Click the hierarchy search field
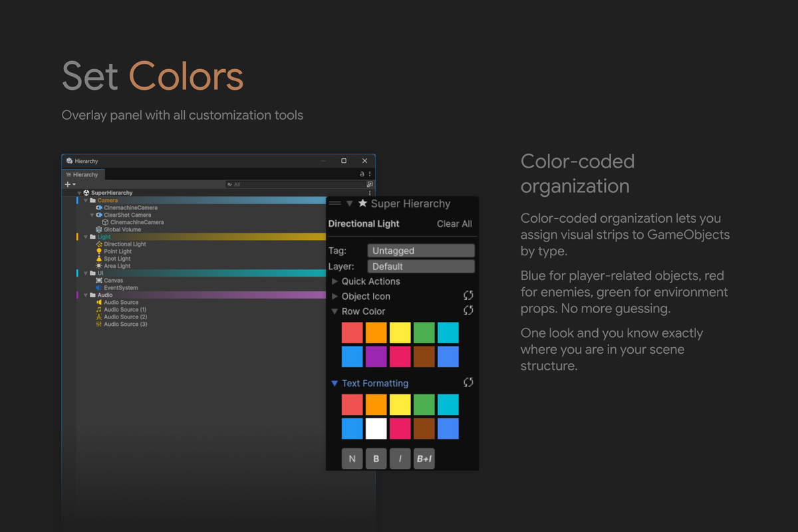The width and height of the screenshot is (798, 532). click(295, 184)
